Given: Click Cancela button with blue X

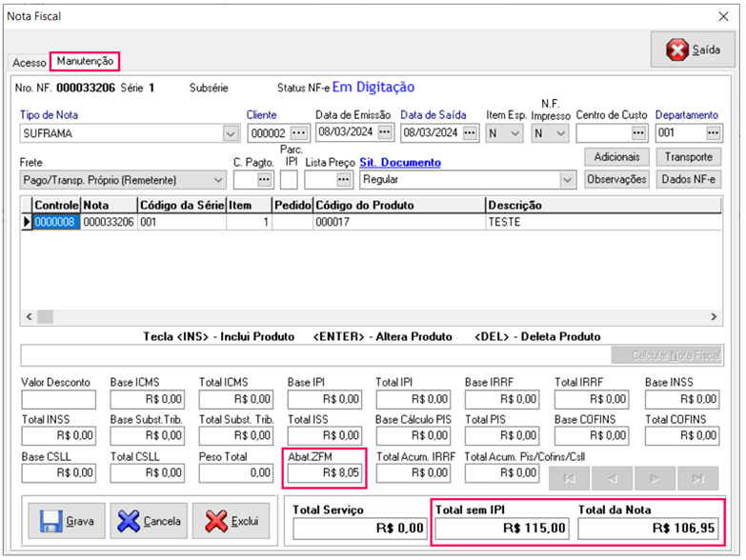Looking at the screenshot, I should point(150,521).
